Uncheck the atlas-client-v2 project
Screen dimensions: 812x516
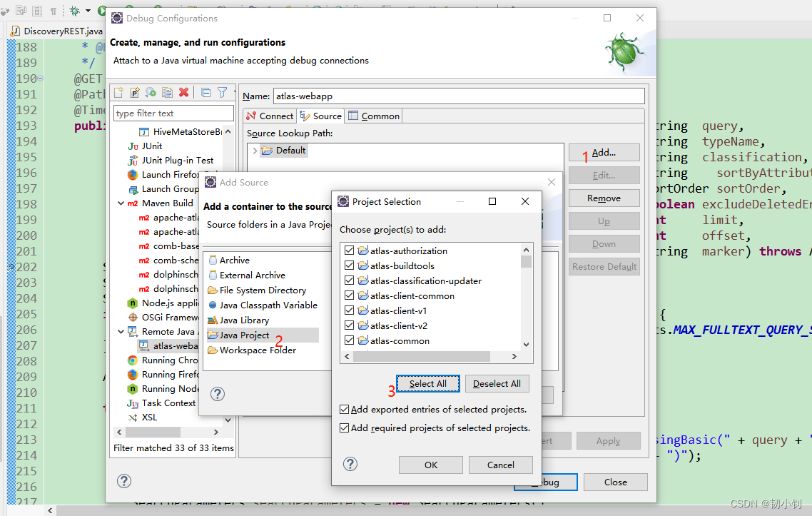point(349,325)
